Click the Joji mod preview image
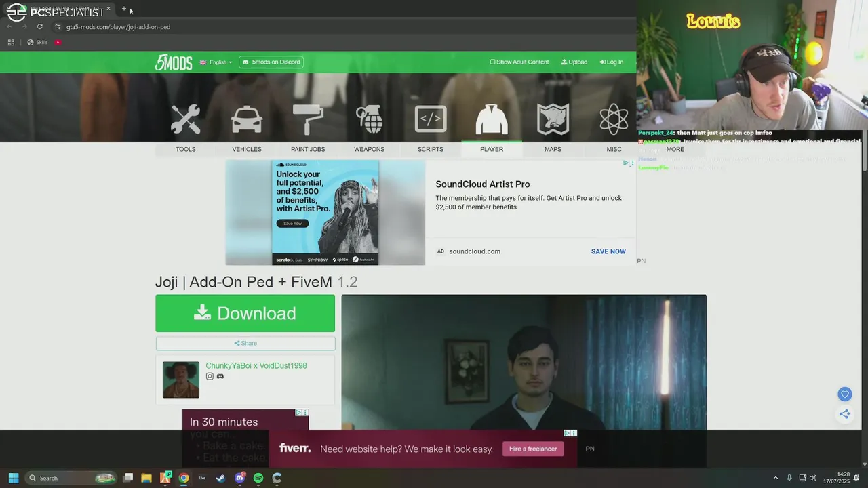Image resolution: width=868 pixels, height=488 pixels. [x=524, y=362]
